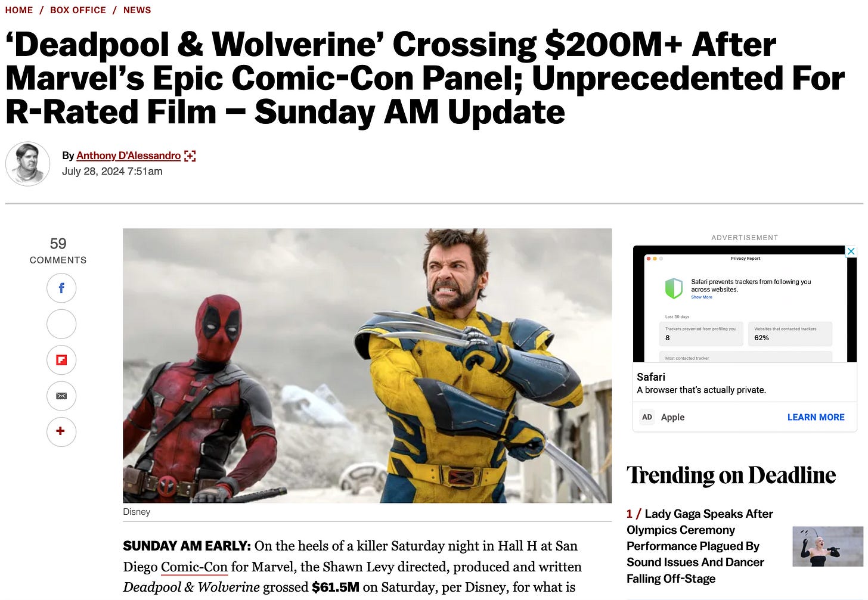Email the article using the envelope icon
Image resolution: width=868 pixels, height=600 pixels.
(x=61, y=396)
